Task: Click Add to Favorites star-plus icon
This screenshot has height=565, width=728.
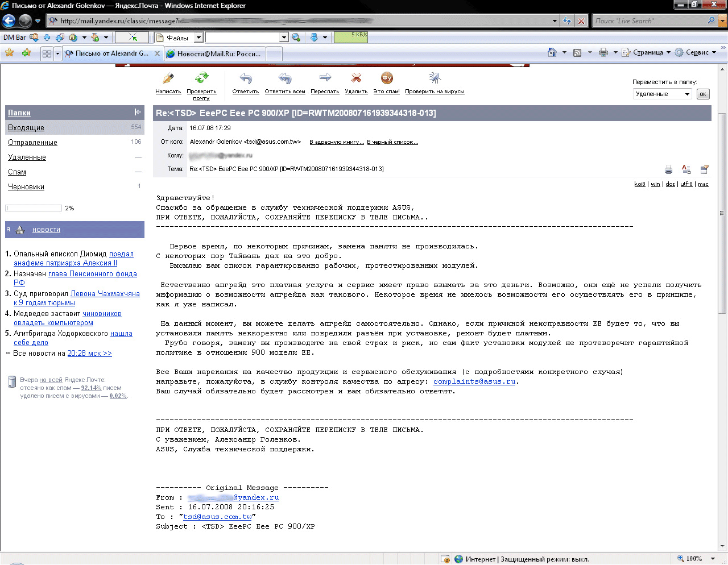Action: click(x=26, y=53)
